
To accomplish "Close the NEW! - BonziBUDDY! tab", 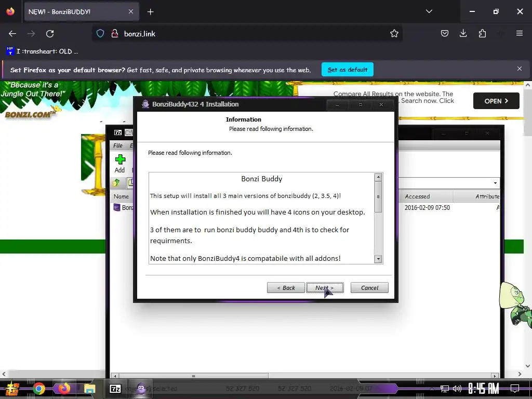I will point(131,11).
